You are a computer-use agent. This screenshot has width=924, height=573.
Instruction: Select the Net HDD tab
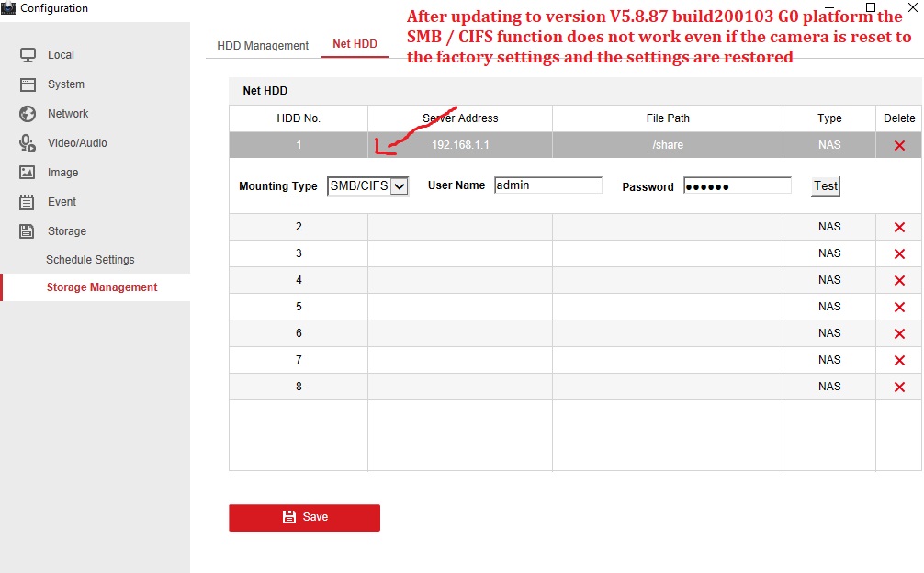[355, 44]
